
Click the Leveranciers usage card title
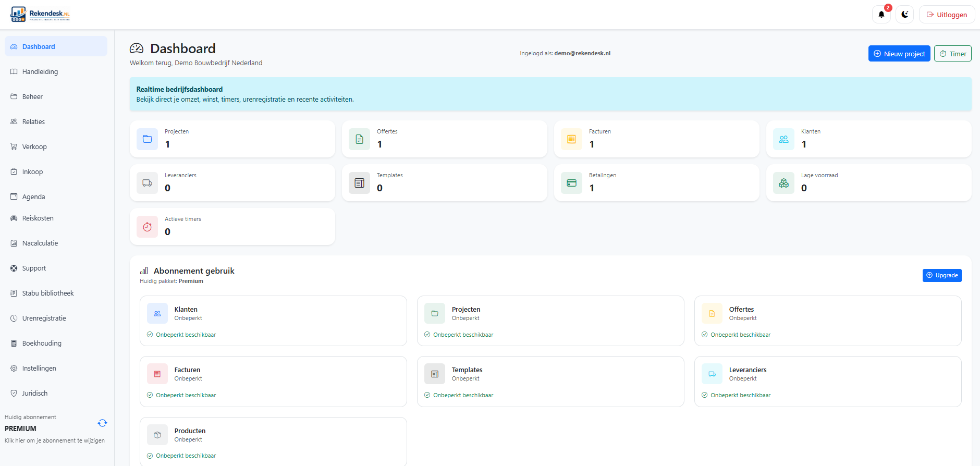748,370
